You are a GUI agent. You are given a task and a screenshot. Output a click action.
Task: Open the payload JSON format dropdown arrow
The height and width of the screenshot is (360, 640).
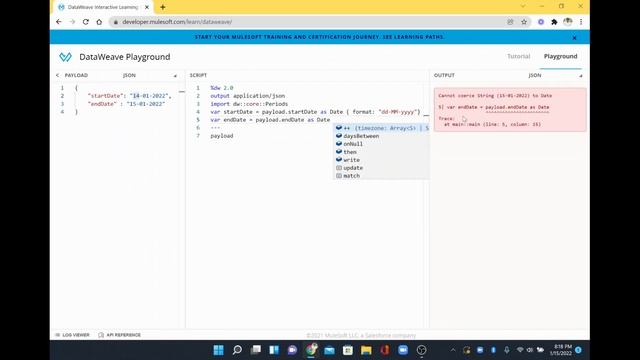pos(175,76)
